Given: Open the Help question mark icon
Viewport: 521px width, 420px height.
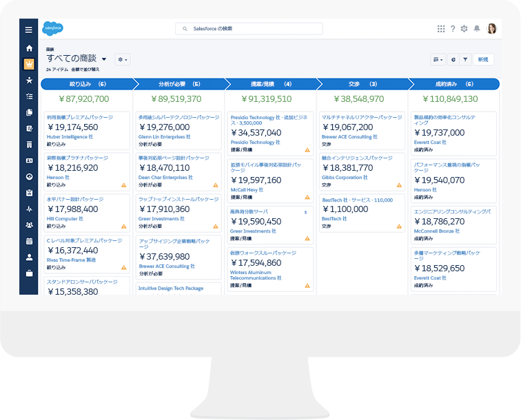Looking at the screenshot, I should tap(453, 28).
